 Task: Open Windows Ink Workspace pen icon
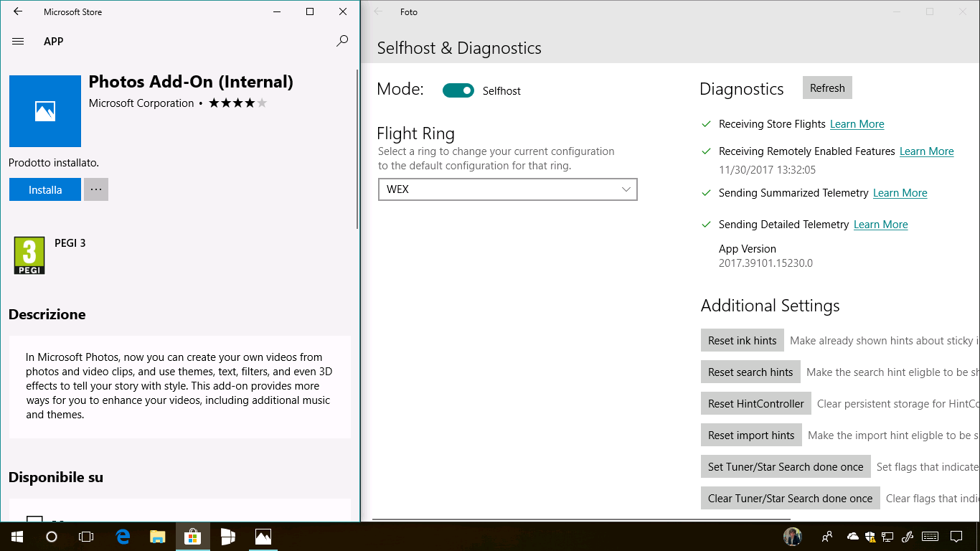pyautogui.click(x=907, y=537)
